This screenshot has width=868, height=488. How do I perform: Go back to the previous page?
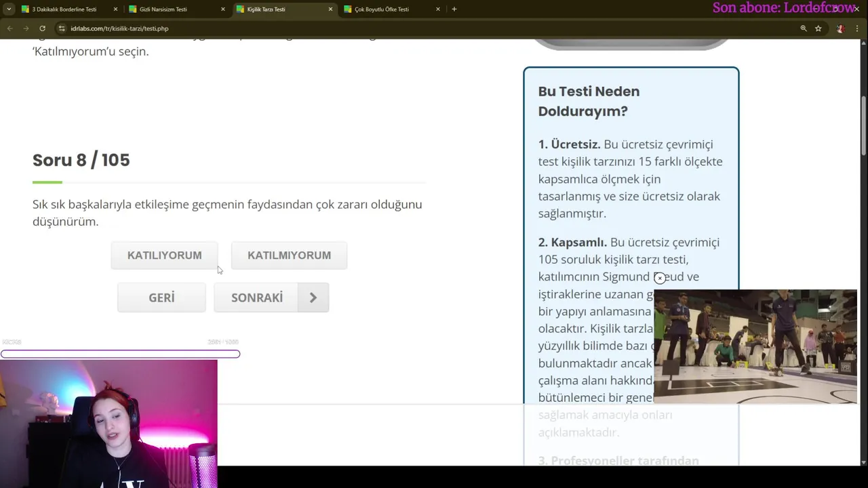[x=9, y=28]
